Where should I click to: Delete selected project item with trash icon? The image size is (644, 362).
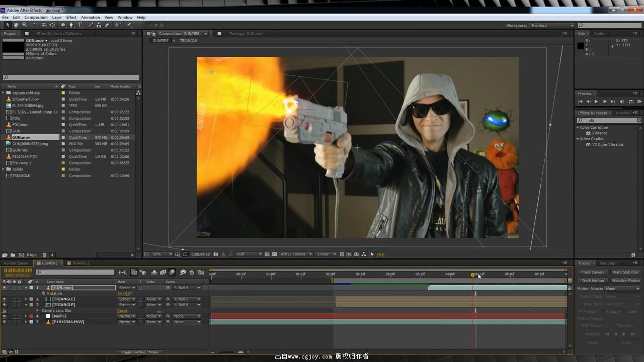45,255
